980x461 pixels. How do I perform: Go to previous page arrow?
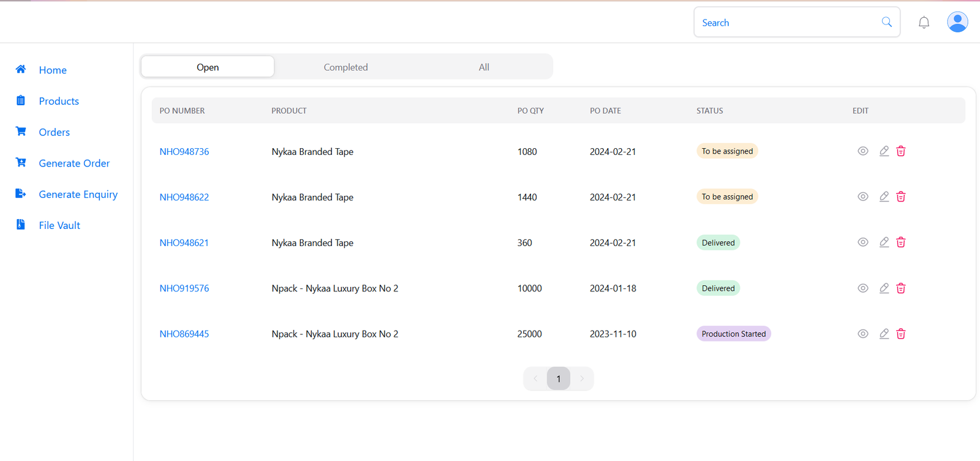[x=535, y=378]
